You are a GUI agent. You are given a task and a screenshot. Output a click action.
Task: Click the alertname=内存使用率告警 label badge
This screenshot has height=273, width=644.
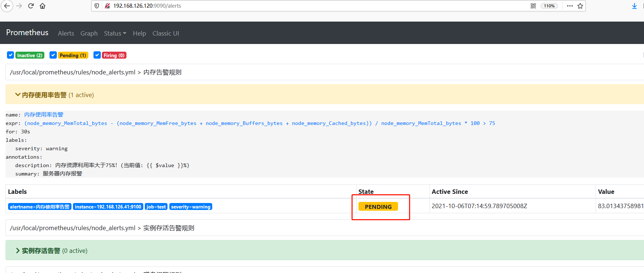click(x=40, y=207)
